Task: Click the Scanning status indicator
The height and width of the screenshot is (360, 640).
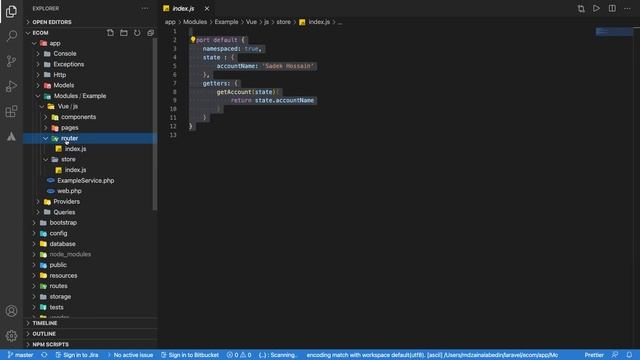Action: [277, 355]
